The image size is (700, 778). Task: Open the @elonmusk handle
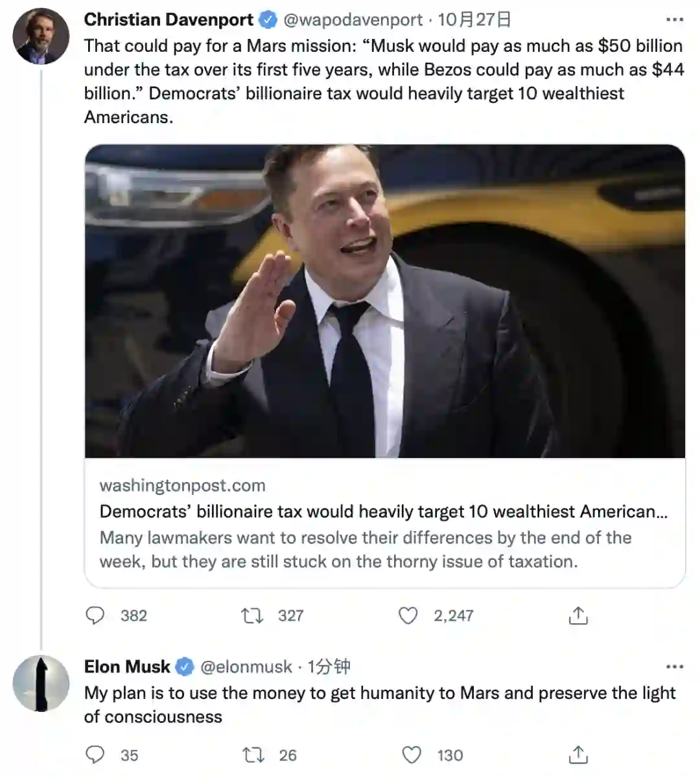tap(246, 667)
